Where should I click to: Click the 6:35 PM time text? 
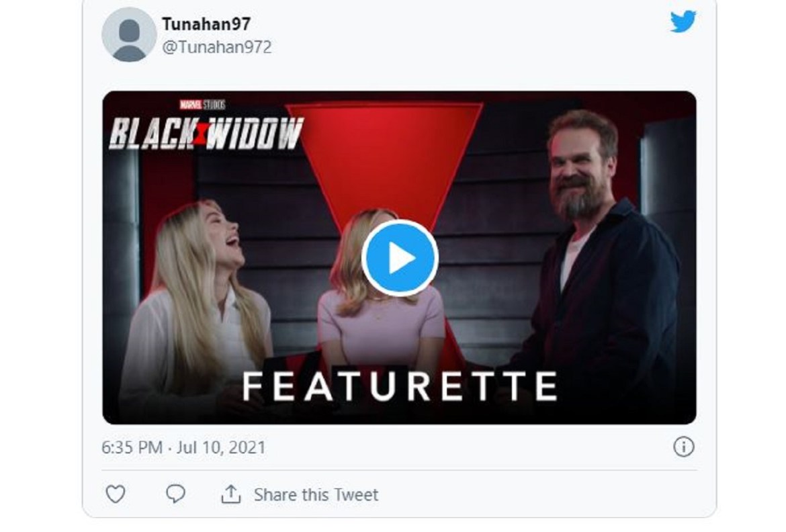click(132, 447)
